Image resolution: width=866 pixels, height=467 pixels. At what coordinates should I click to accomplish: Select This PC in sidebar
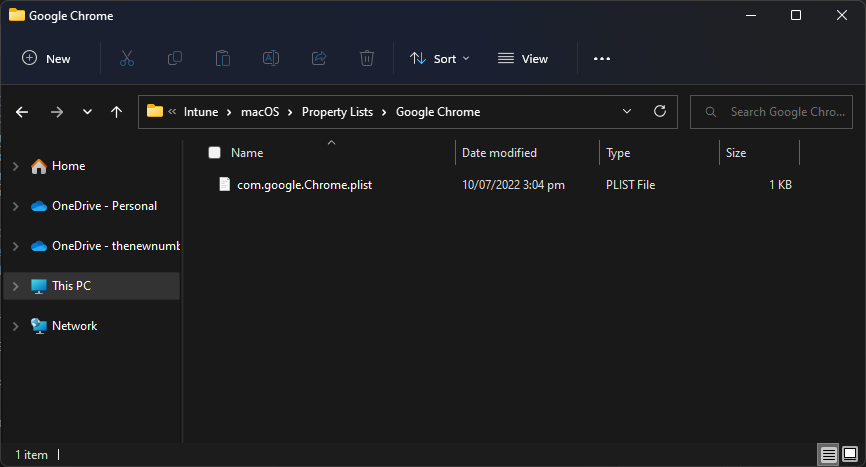click(71, 286)
